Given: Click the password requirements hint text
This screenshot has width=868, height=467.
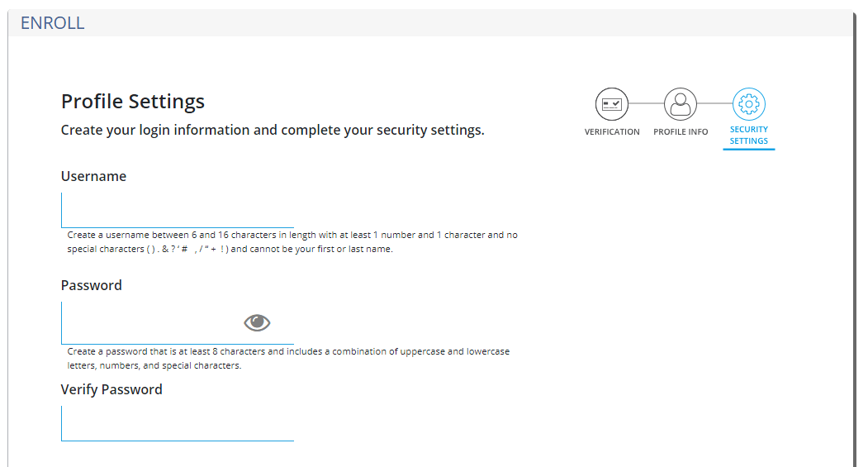Looking at the screenshot, I should tap(288, 359).
